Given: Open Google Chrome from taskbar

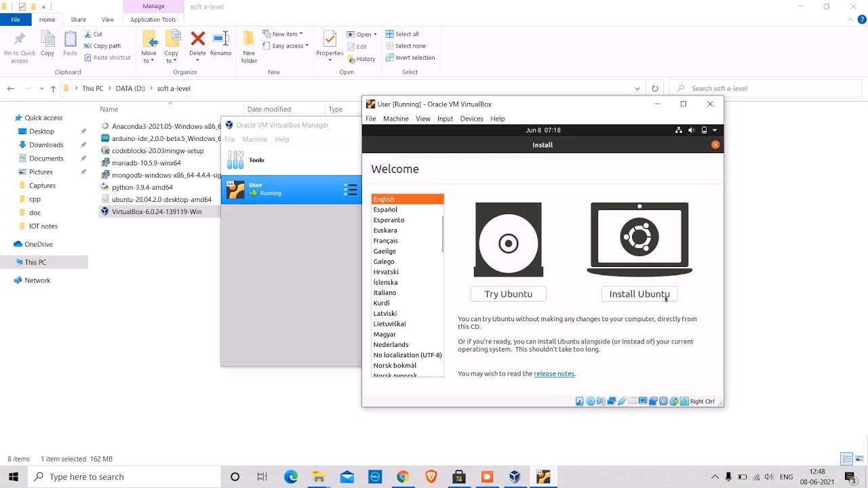Looking at the screenshot, I should pyautogui.click(x=403, y=476).
